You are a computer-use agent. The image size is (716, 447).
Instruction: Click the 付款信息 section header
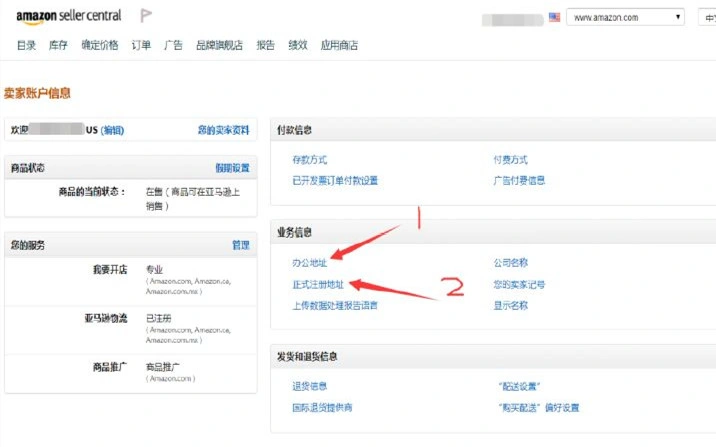click(294, 130)
